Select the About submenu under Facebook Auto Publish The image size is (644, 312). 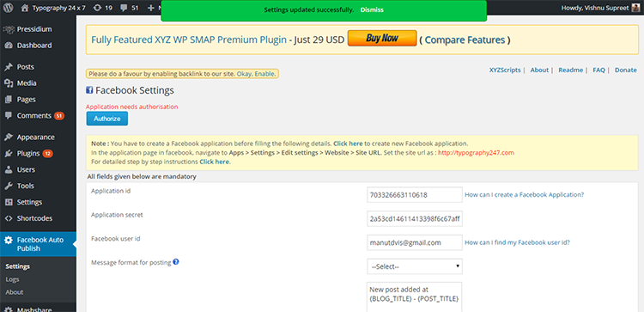point(15,292)
